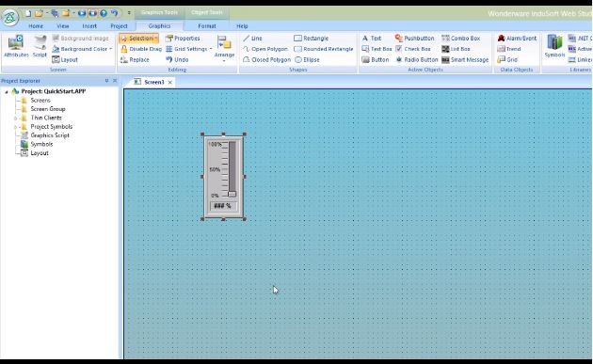The height and width of the screenshot is (364, 593).
Task: Switch to the Home ribbon tab
Action: click(x=36, y=26)
